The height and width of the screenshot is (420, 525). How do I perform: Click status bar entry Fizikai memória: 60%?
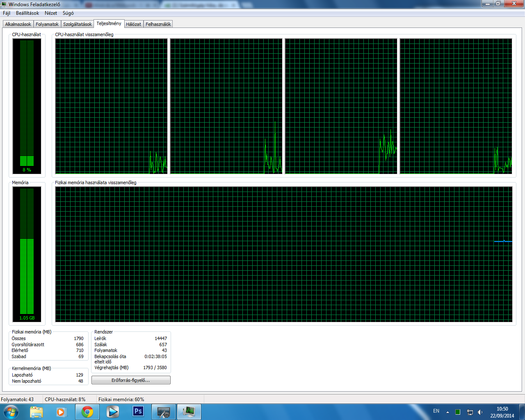121,399
